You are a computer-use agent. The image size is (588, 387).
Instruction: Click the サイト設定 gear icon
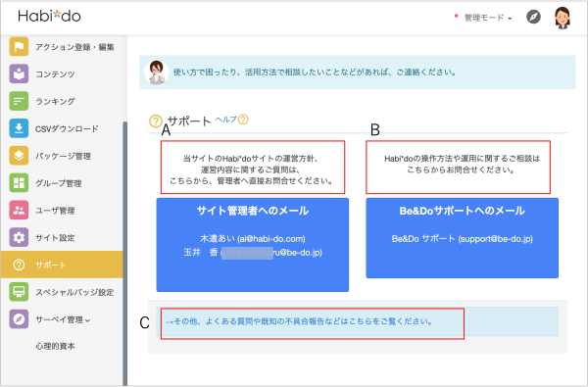(x=19, y=237)
